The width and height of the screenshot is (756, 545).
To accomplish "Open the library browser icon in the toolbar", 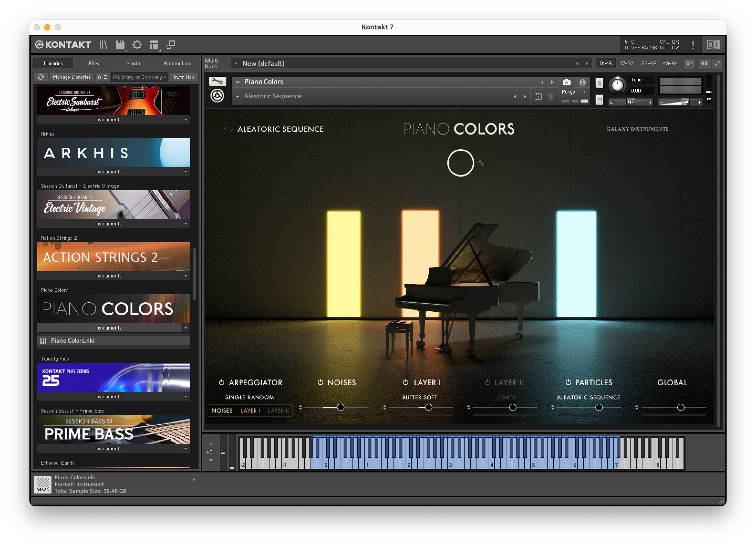I will pyautogui.click(x=103, y=45).
